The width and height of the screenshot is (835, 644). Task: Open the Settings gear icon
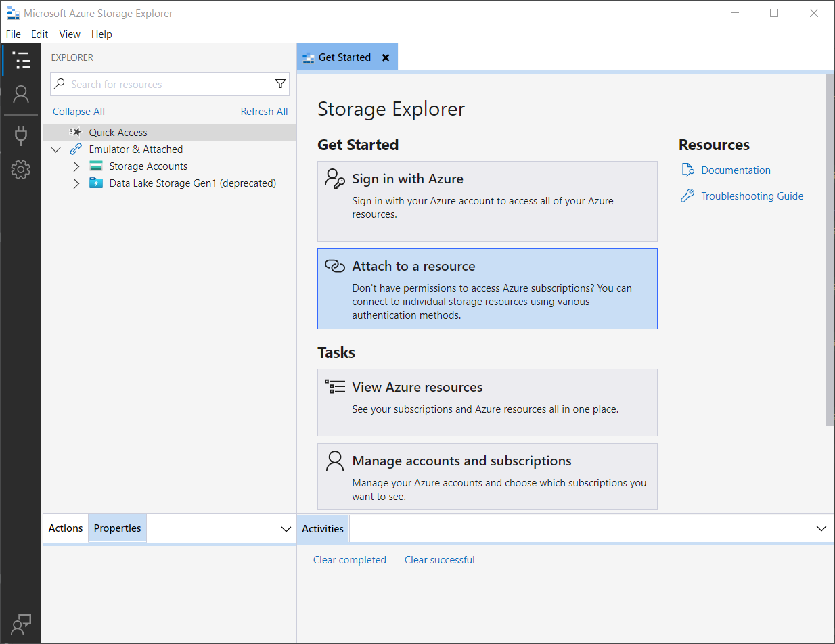[x=21, y=170]
